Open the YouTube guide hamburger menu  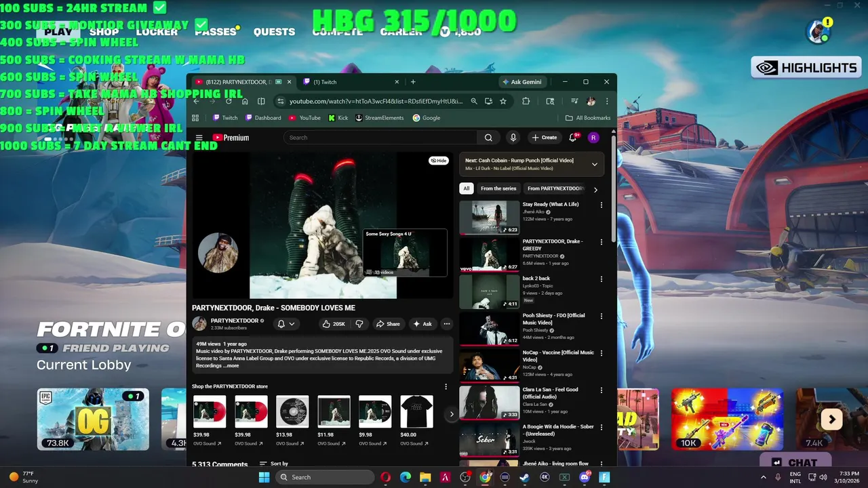[x=199, y=138]
